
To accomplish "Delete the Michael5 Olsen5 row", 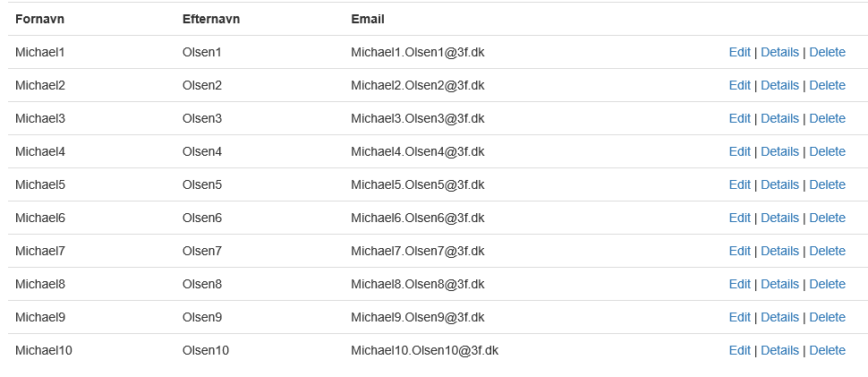I will (827, 184).
